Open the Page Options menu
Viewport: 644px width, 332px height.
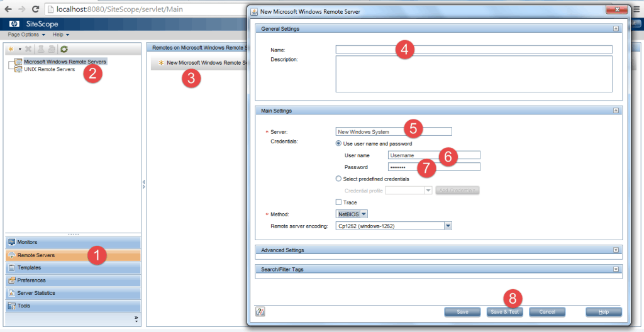(x=26, y=35)
